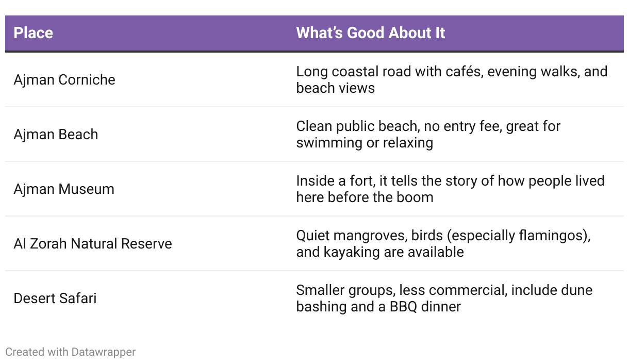The width and height of the screenshot is (629, 364).
Task: Click the What's Good About It header
Action: click(x=370, y=33)
